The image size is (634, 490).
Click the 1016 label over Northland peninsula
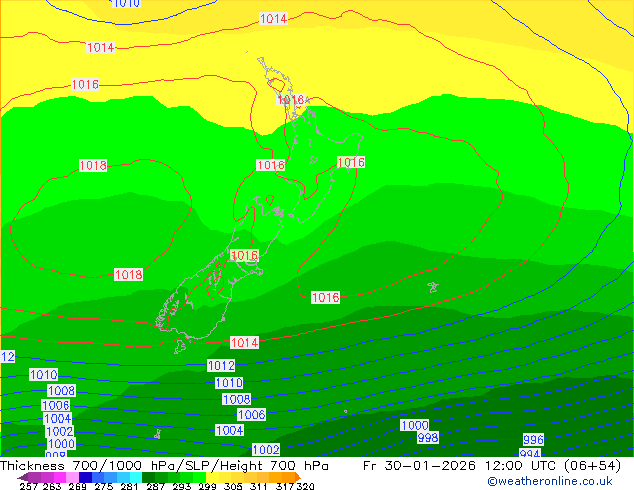[x=291, y=100]
